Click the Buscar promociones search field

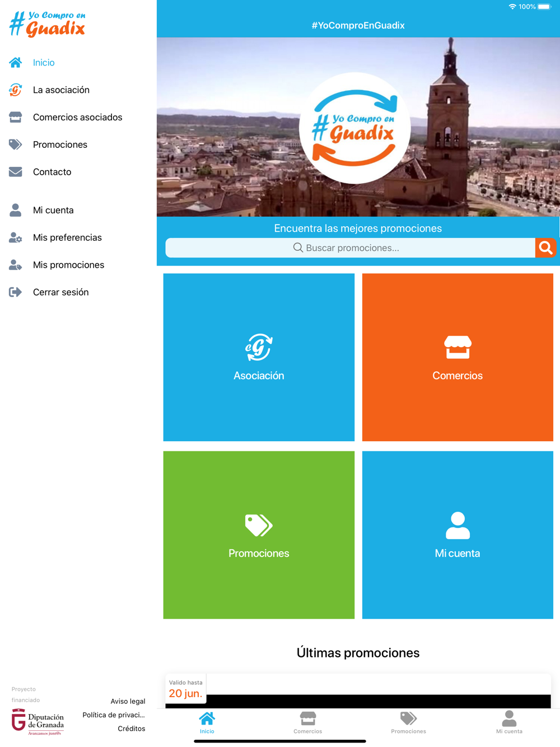coord(351,248)
